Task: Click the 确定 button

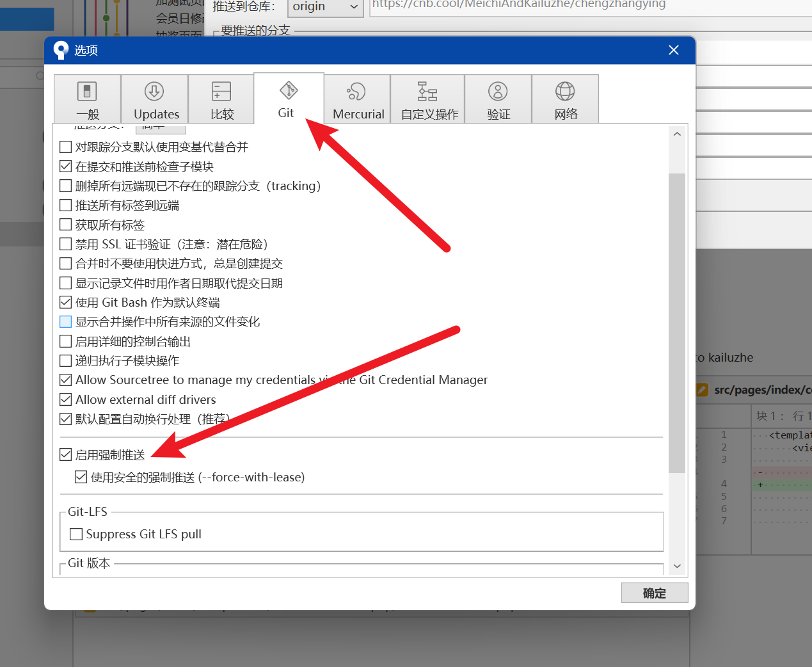Action: (x=655, y=593)
